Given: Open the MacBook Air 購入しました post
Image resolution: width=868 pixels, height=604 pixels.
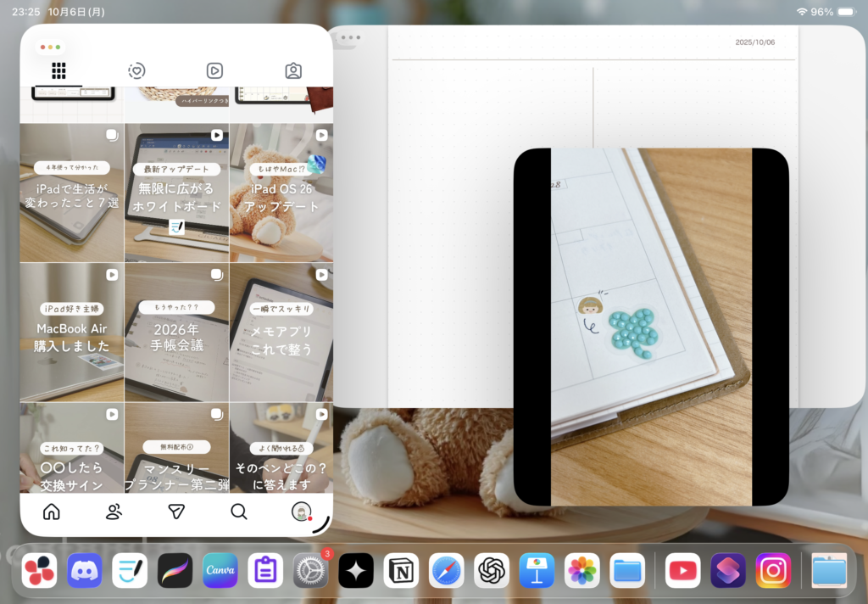Looking at the screenshot, I should point(72,332).
